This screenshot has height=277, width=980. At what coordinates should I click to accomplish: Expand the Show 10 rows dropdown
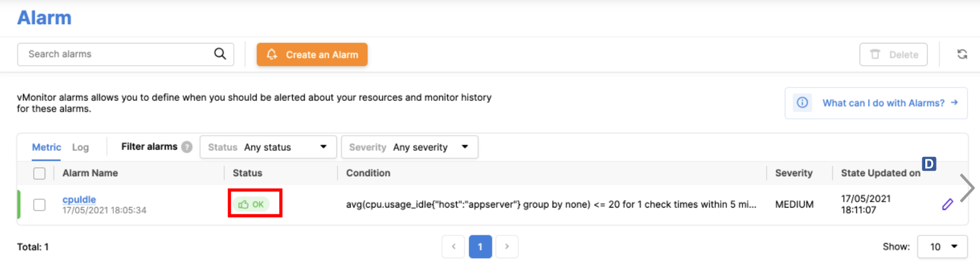[x=942, y=247]
